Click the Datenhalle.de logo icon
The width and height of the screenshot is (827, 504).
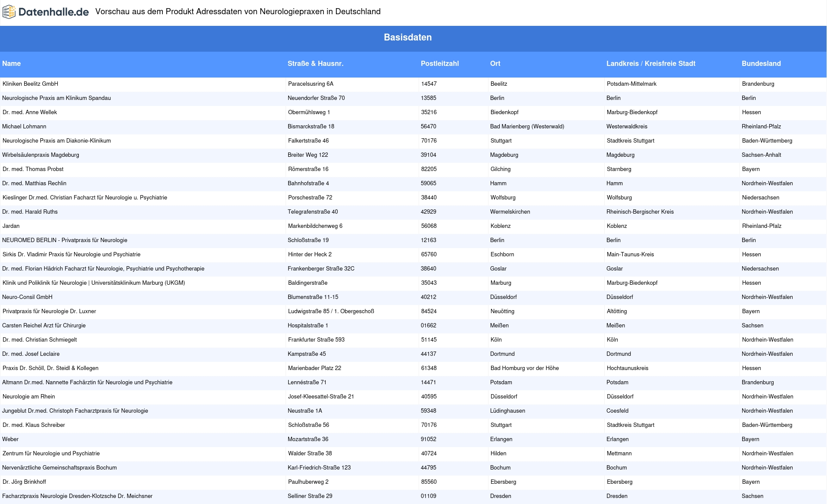(9, 12)
